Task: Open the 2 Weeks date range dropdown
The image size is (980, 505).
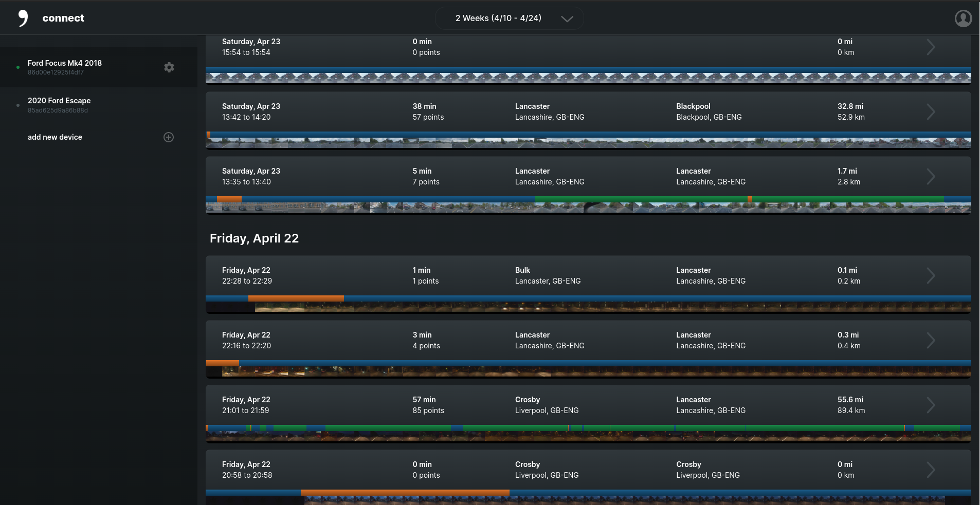Action: point(509,18)
